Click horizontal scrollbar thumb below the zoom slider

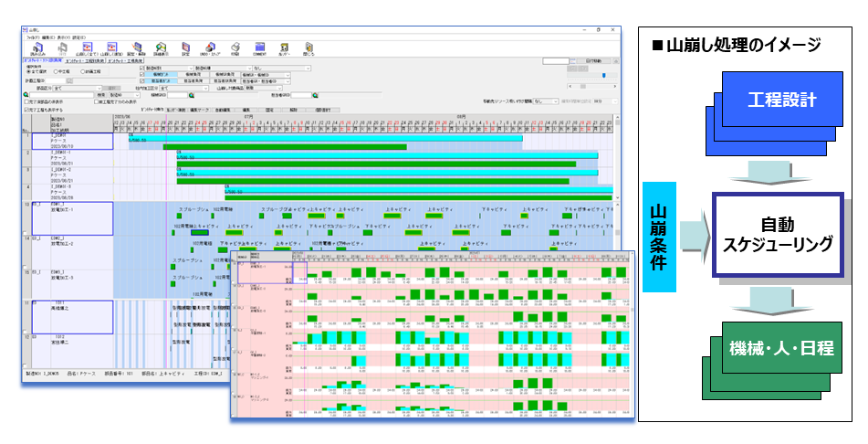[x=583, y=86]
